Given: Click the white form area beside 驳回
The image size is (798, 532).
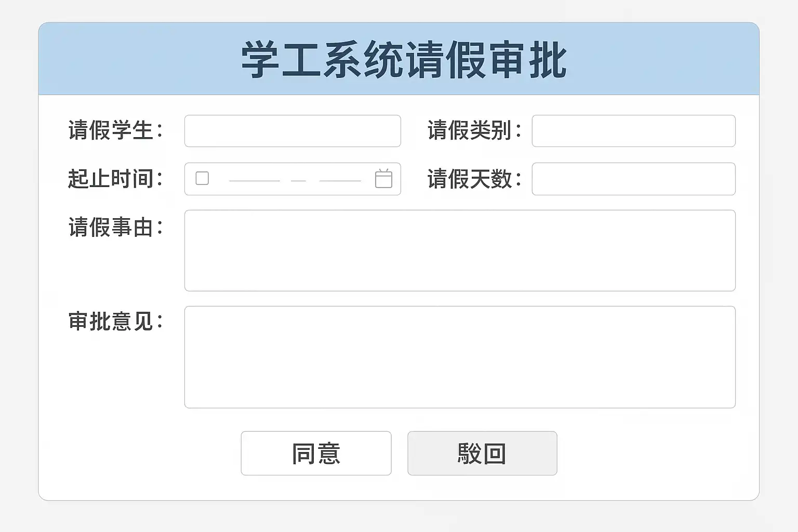Looking at the screenshot, I should point(649,453).
